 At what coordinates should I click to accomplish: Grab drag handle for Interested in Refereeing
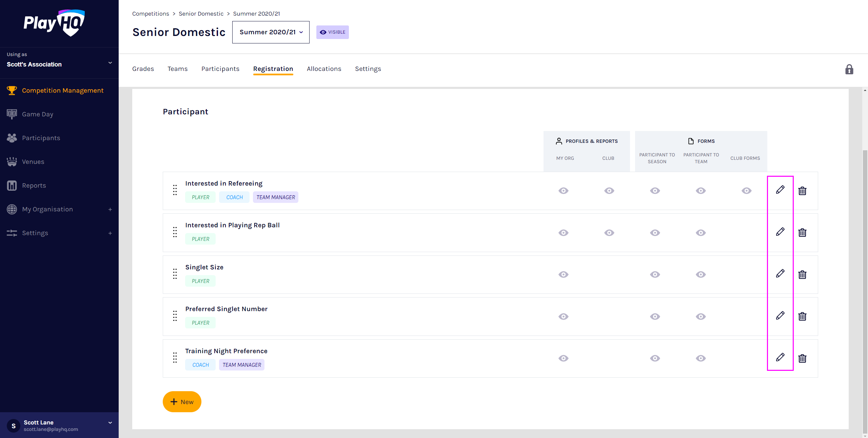175,190
